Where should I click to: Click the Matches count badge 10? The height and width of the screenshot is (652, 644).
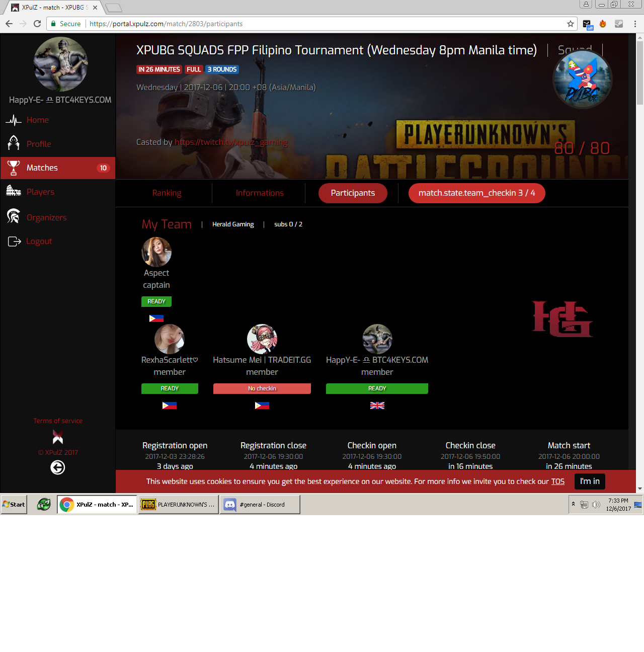pos(103,168)
